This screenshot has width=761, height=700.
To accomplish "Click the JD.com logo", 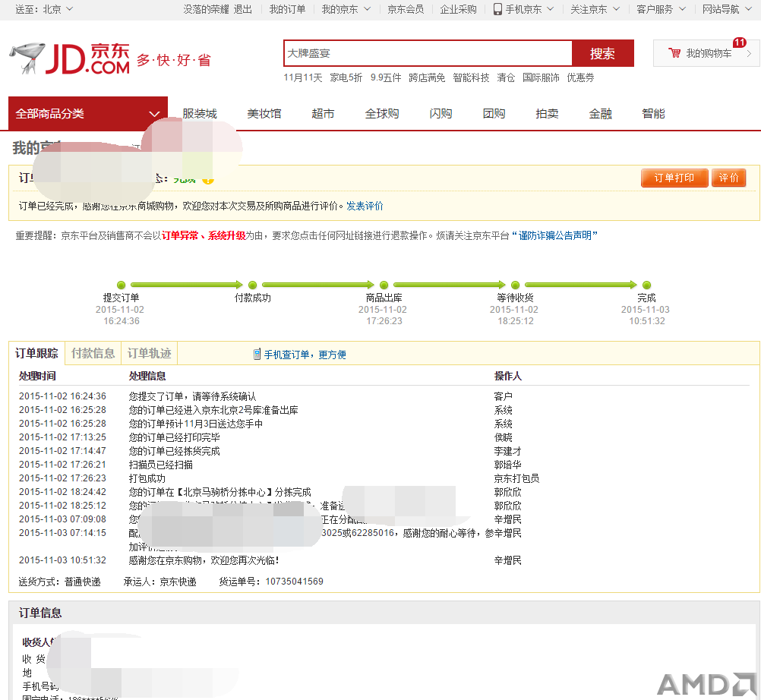I will [69, 58].
